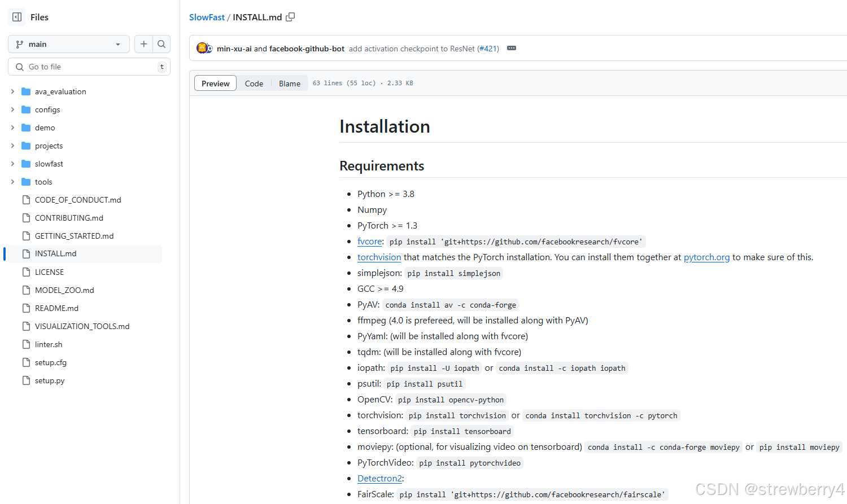Focus the Go to file input
The image size is (847, 504).
click(x=89, y=67)
